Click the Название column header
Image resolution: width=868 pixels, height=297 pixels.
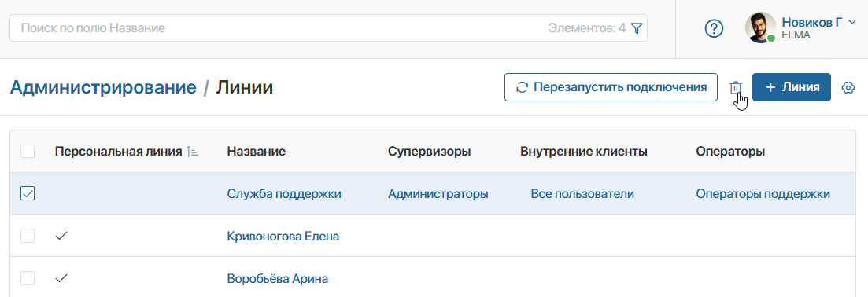pyautogui.click(x=257, y=152)
